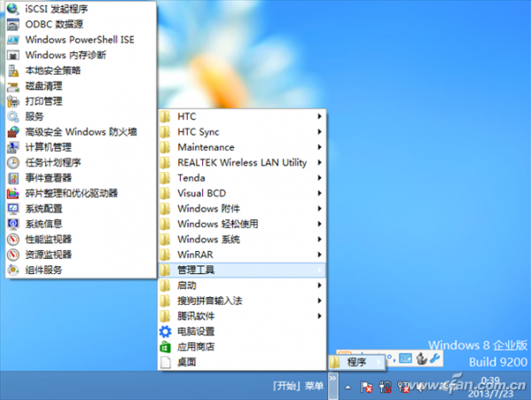Open Windows PowerShell ISE icon
Viewport: 532px width, 400px height.
(x=13, y=40)
